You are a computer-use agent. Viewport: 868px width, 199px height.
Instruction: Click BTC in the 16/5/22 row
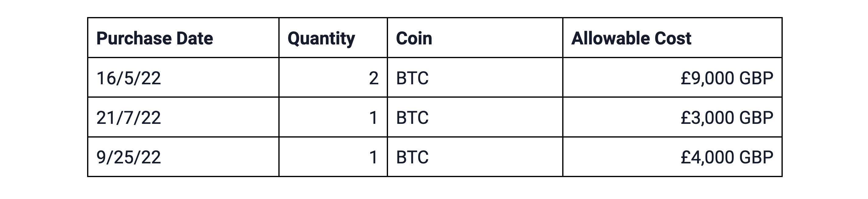412,78
